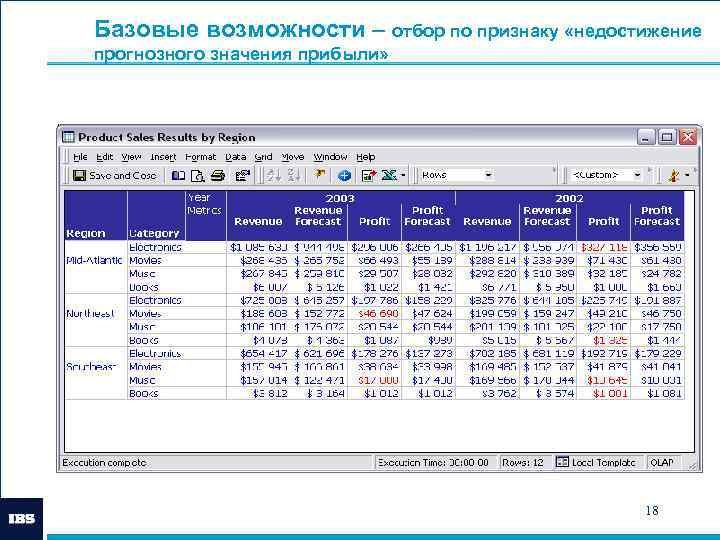Click the red 2002 Profit value for Mid-Atlantic Electronics

[x=604, y=247]
